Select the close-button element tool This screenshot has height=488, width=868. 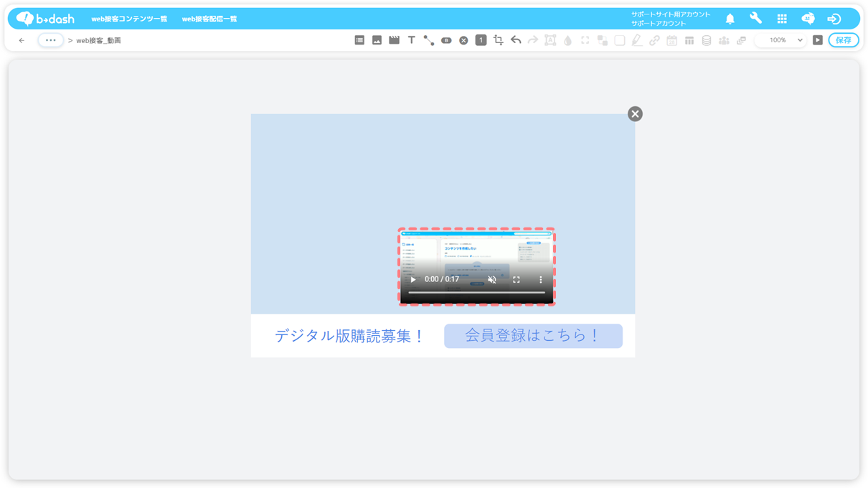463,41
